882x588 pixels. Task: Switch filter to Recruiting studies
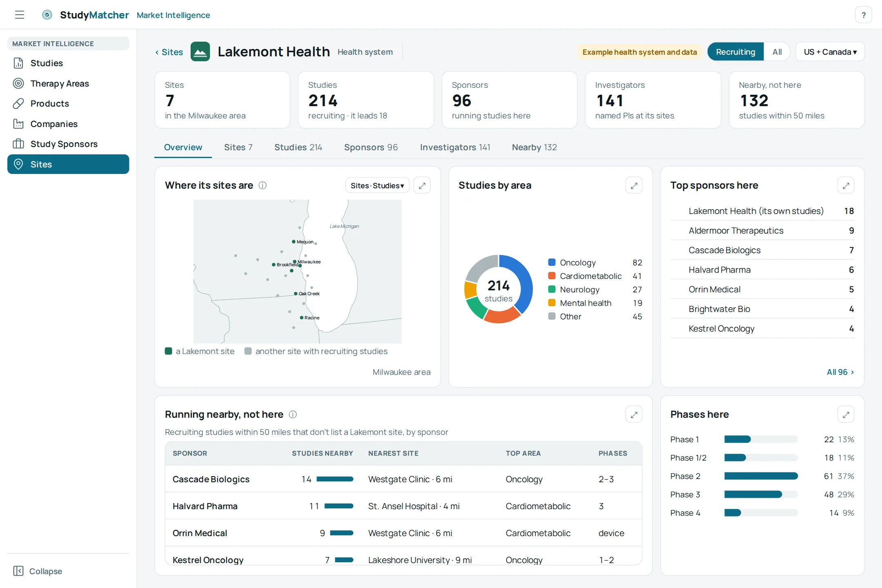pos(735,52)
